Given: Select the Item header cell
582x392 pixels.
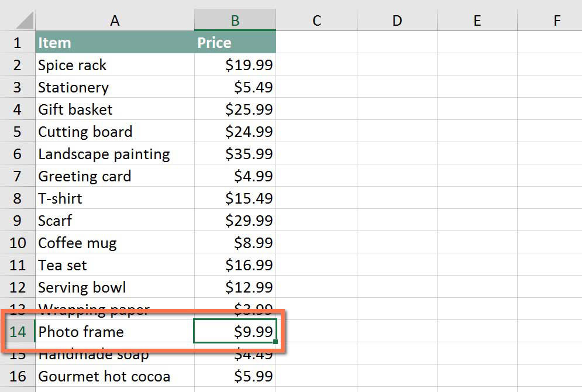Looking at the screenshot, I should [115, 42].
